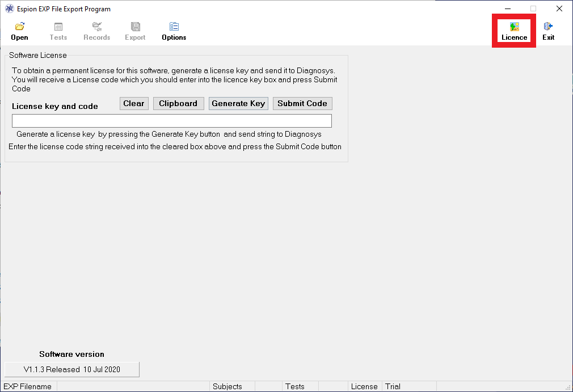Click the Submit Code button
The width and height of the screenshot is (573, 392).
[x=302, y=103]
